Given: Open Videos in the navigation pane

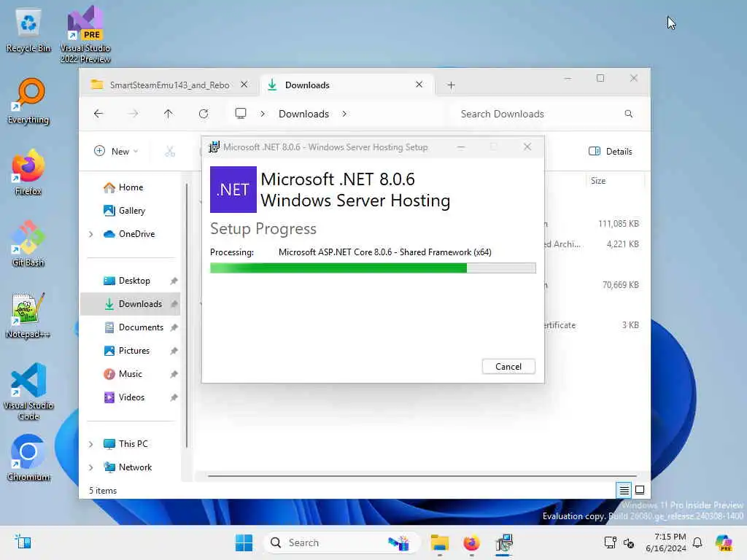Looking at the screenshot, I should tap(131, 397).
